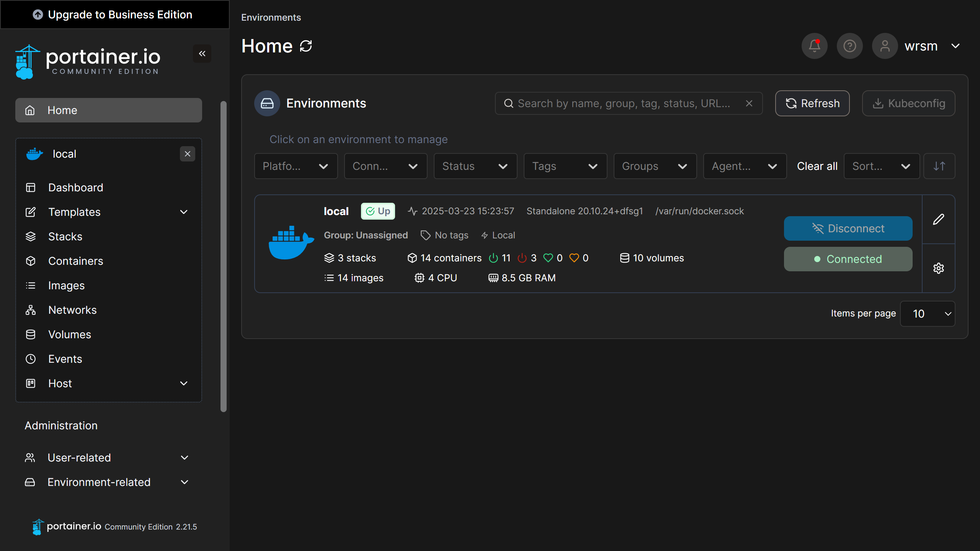Open the Agent version filter dropdown
980x551 pixels.
pyautogui.click(x=745, y=166)
